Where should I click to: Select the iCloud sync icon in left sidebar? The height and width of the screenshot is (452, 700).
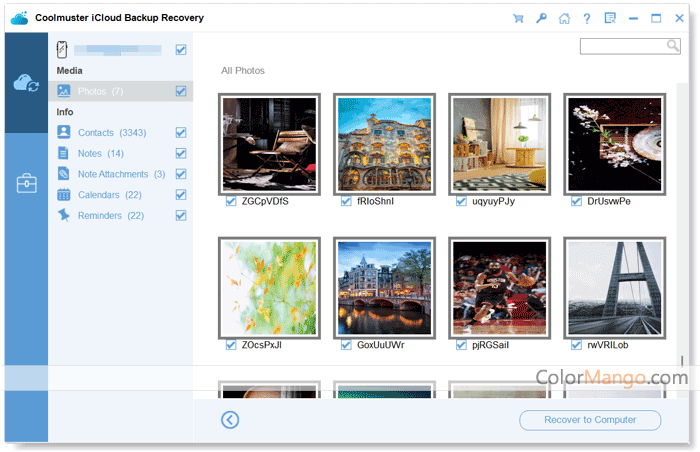click(x=26, y=85)
